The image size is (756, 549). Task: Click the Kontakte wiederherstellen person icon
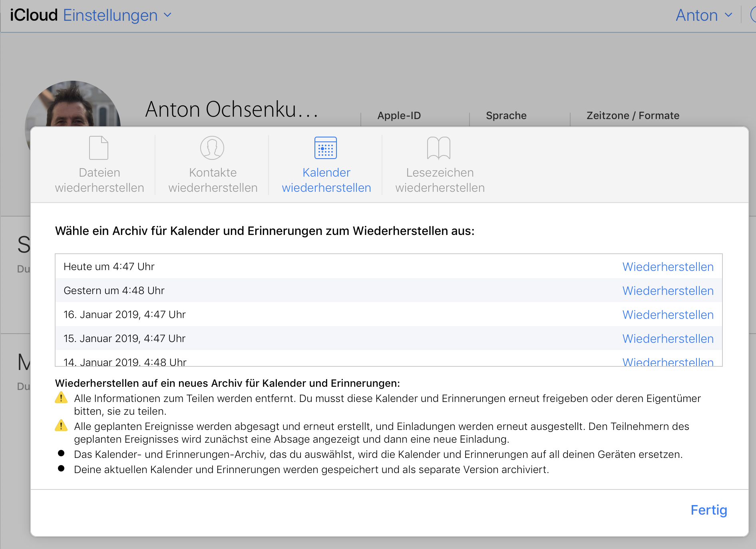(x=212, y=148)
